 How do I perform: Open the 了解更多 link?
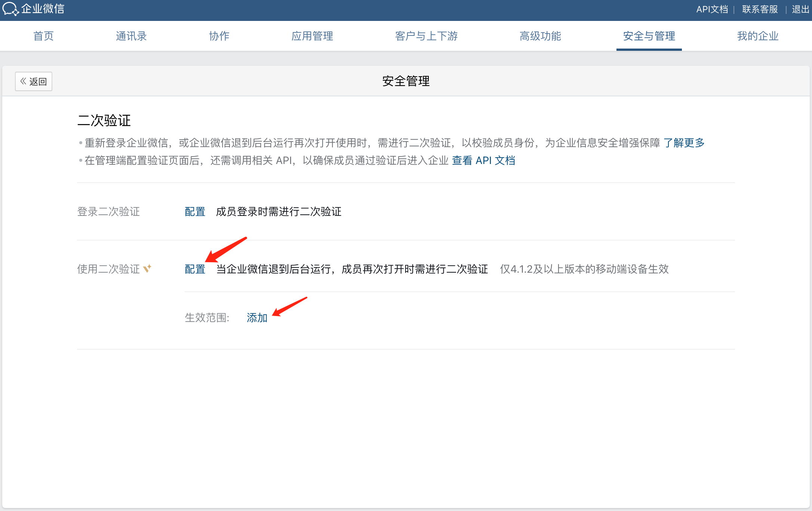pos(684,143)
